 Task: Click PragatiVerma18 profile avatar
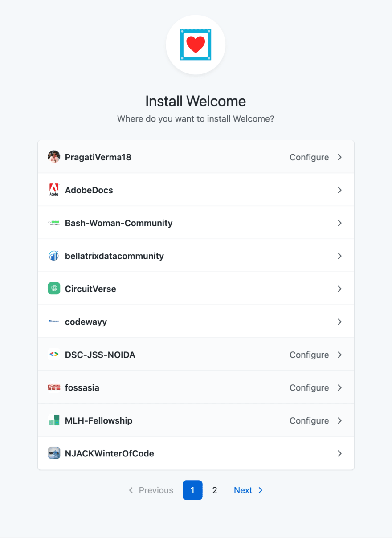click(54, 157)
